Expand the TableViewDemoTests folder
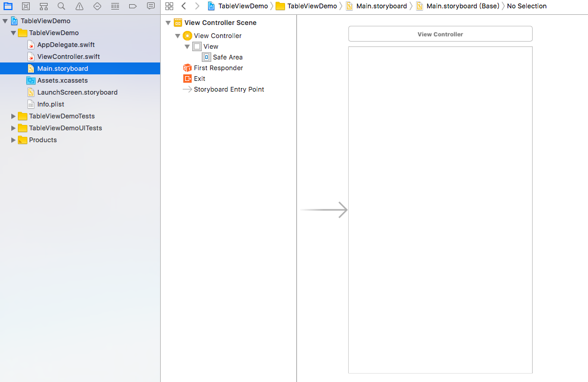 click(14, 116)
